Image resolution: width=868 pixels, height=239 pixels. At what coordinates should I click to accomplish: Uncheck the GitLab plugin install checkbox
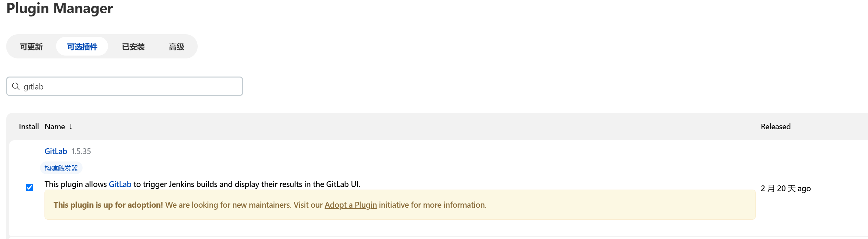pyautogui.click(x=29, y=187)
